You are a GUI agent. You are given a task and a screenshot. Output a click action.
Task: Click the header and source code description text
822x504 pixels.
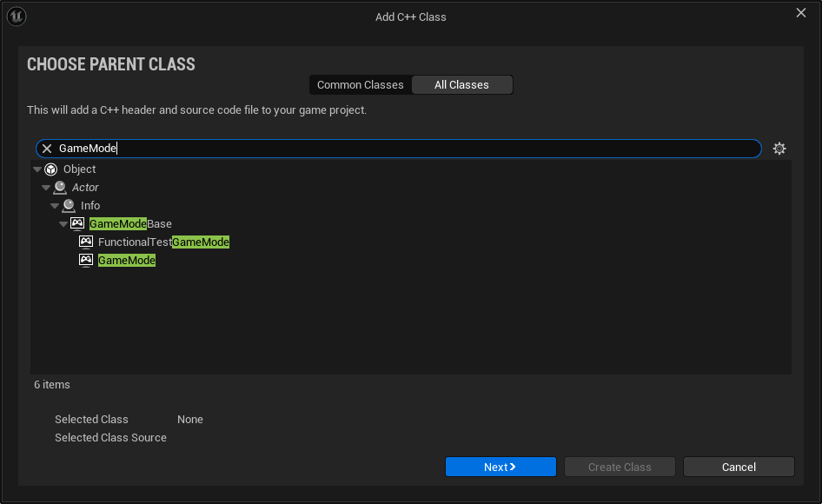pos(196,110)
